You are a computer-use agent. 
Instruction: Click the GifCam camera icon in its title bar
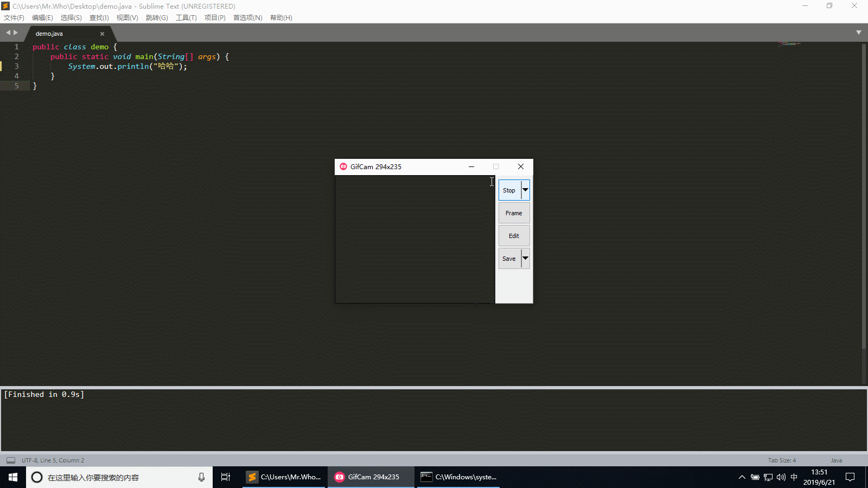[x=343, y=166]
